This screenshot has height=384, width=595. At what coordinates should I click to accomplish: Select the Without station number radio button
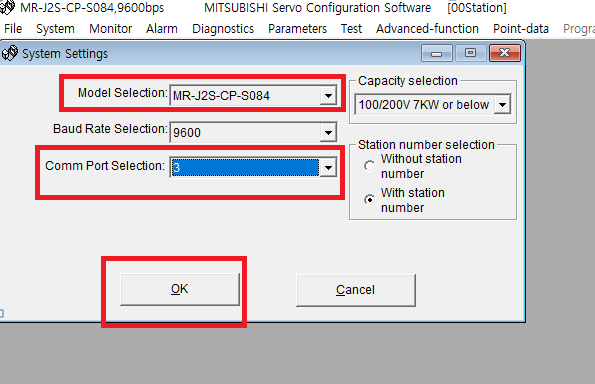pos(369,166)
